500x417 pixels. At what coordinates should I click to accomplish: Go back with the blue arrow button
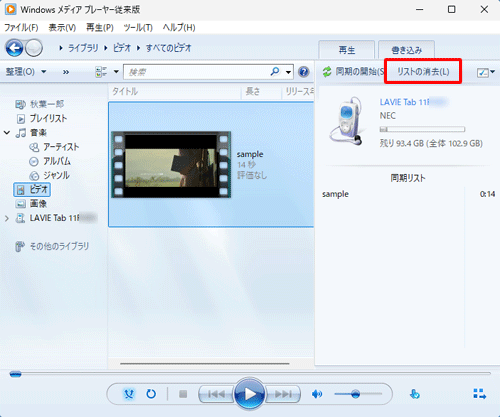pyautogui.click(x=14, y=48)
